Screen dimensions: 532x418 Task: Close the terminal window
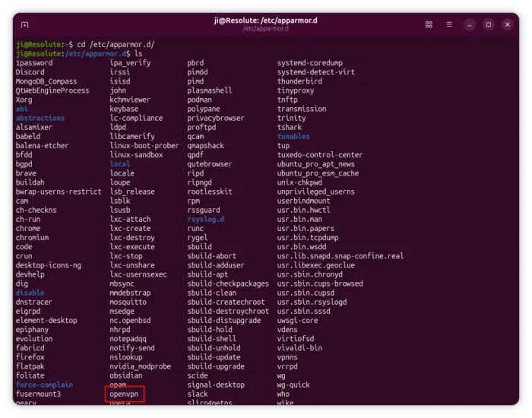pyautogui.click(x=507, y=24)
